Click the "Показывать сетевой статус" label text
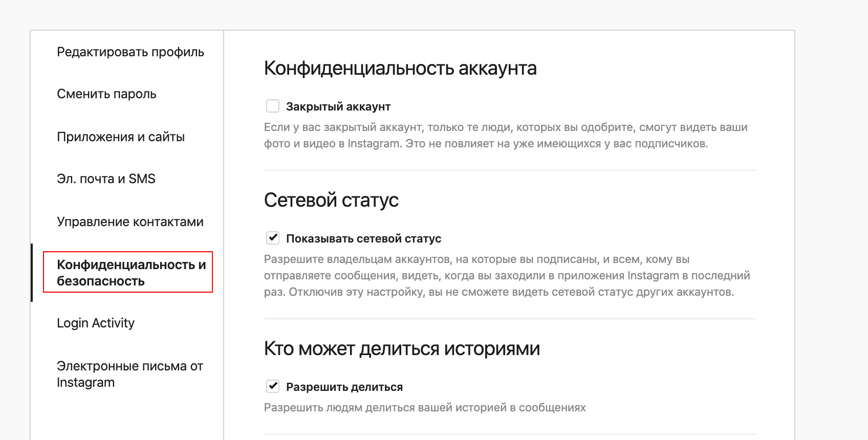Screen dimensions: 868x440 click(363, 239)
